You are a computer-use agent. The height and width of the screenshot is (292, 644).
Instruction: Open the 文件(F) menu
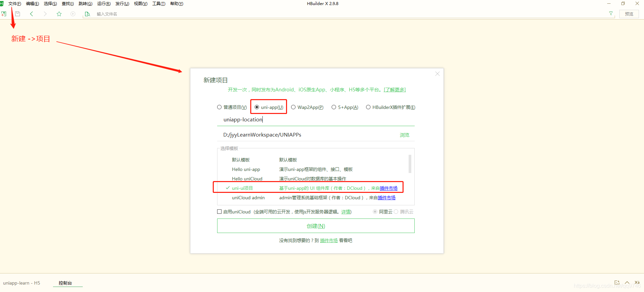click(x=15, y=4)
